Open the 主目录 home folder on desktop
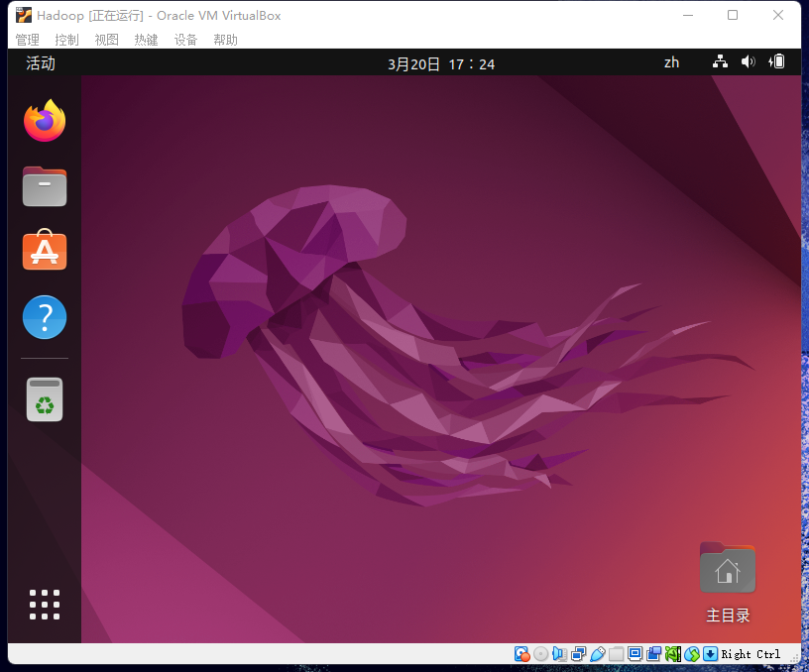Viewport: 809px width, 672px height. pos(728,583)
